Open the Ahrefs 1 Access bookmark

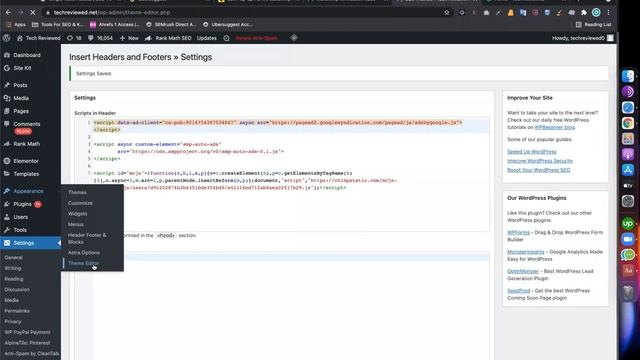coord(115,24)
